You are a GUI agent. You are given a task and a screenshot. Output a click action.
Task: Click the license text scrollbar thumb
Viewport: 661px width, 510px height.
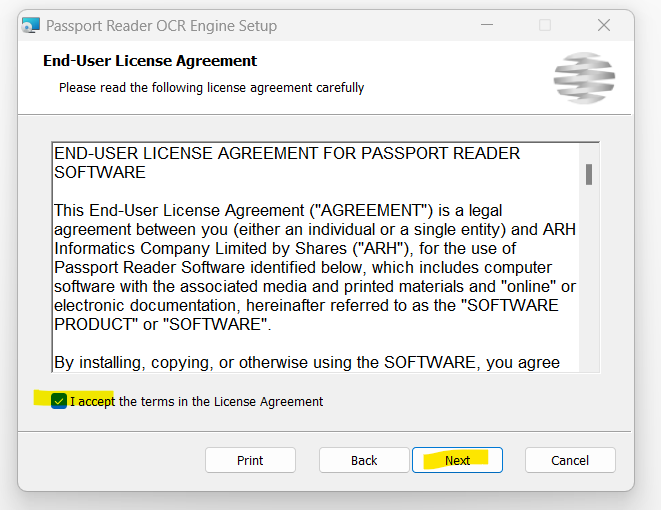click(x=589, y=174)
